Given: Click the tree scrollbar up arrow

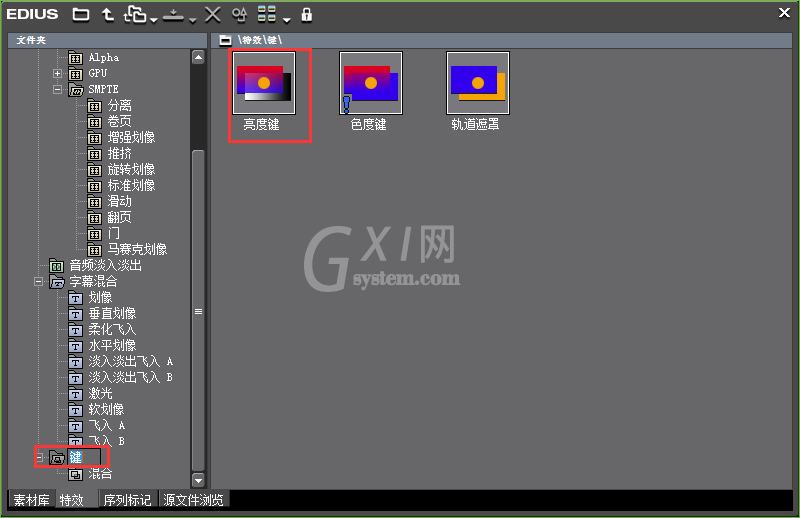Looking at the screenshot, I should 198,57.
